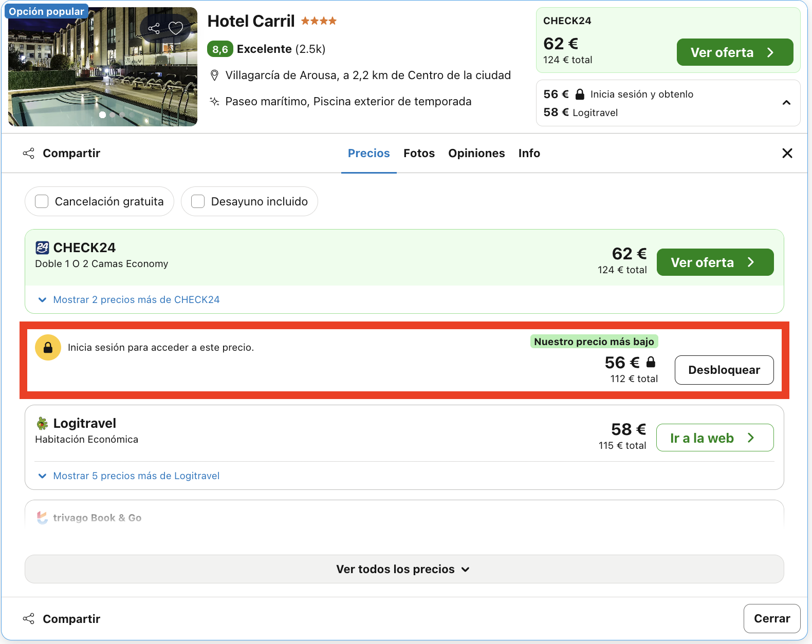The image size is (812, 644).
Task: Save hotel with the heart icon
Action: pyautogui.click(x=176, y=28)
